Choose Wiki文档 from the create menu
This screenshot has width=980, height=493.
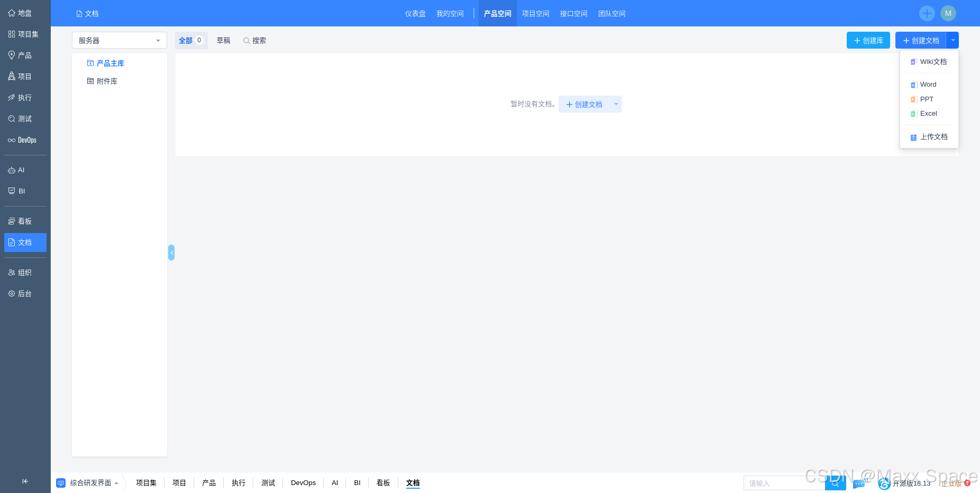pos(929,62)
